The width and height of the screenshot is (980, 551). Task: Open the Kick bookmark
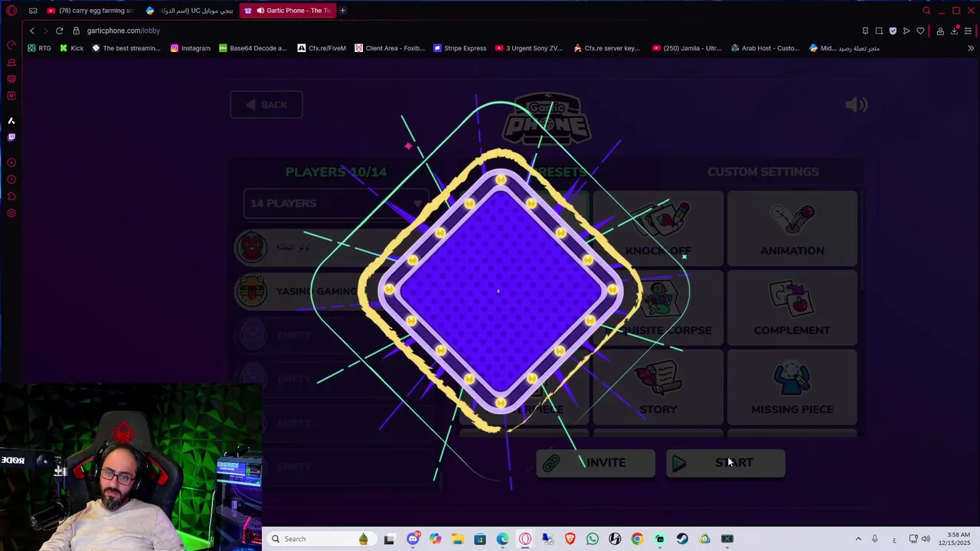coord(71,48)
